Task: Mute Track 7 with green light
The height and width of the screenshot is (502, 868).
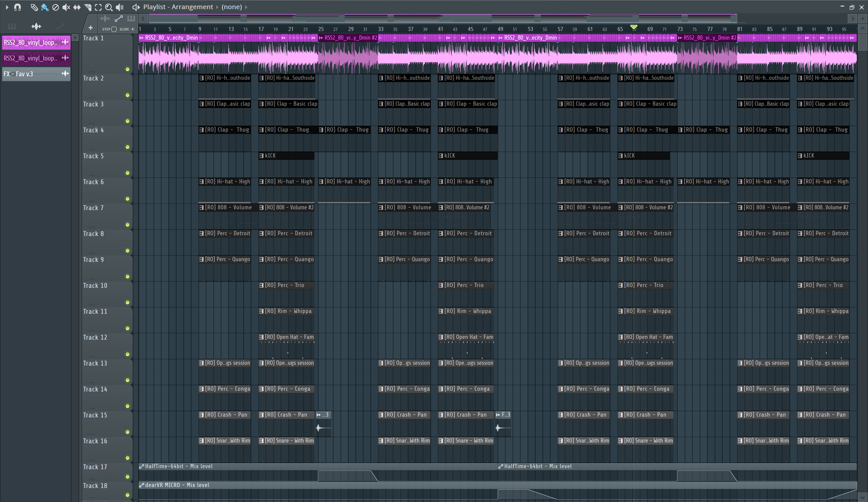Action: point(127,225)
